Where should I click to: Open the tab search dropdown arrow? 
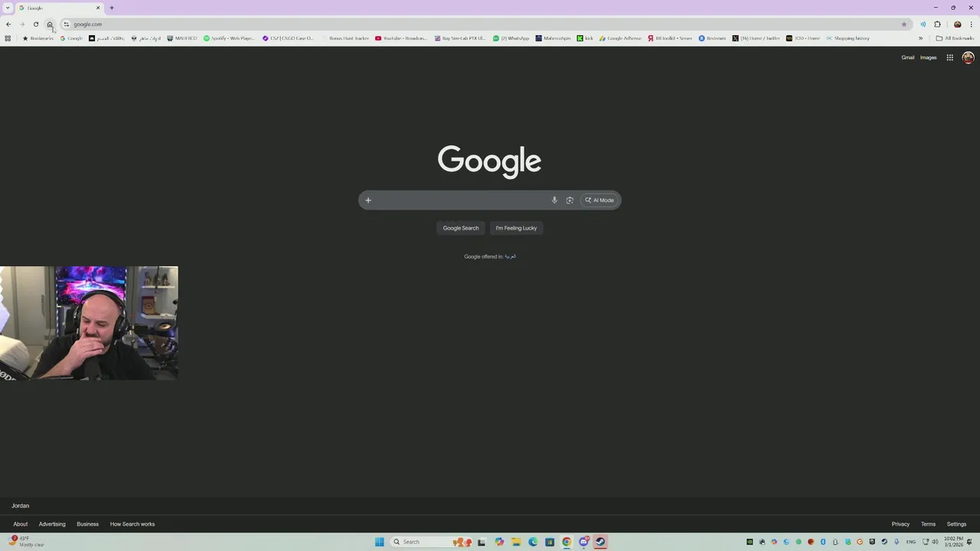pos(8,8)
